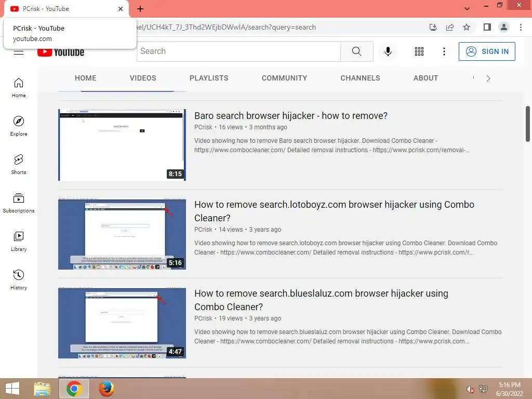Viewport: 532px width, 399px height.
Task: Play the 8:15 Baro search thumbnail
Action: (122, 145)
